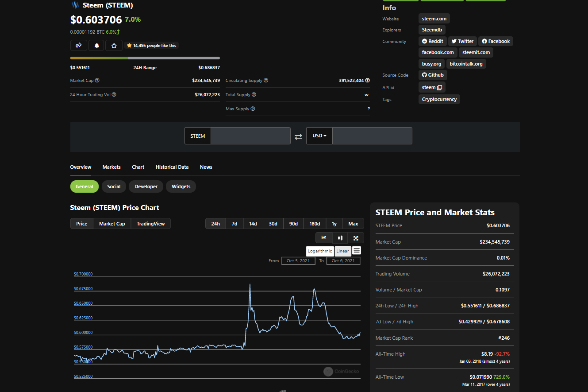The image size is (588, 392).
Task: Click the STEEM amount input field
Action: click(x=250, y=136)
